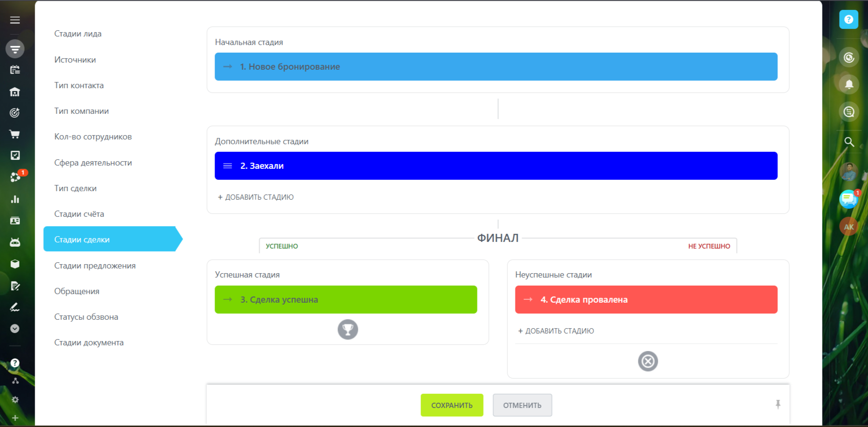868x427 pixels.
Task: Open the contact card sidebar icon
Action: 15,221
